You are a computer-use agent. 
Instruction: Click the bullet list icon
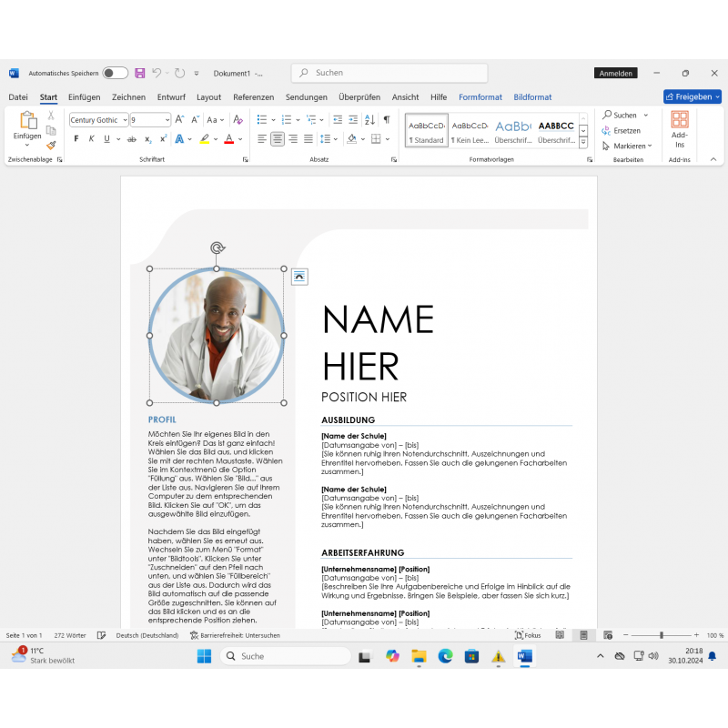point(261,119)
